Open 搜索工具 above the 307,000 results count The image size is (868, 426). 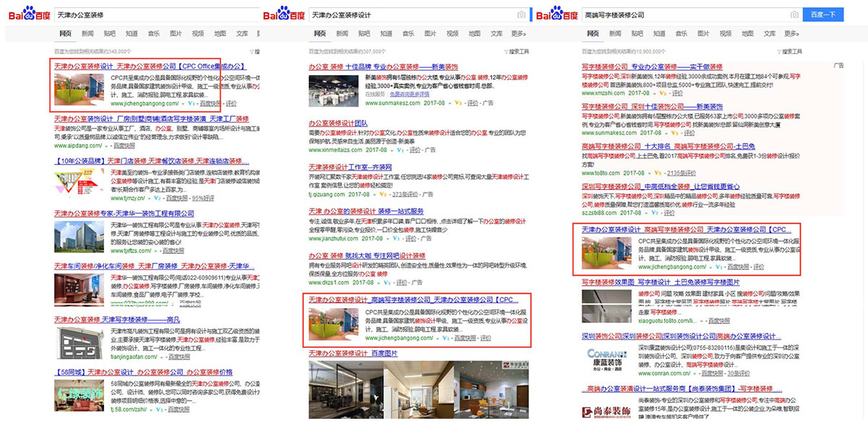click(518, 51)
